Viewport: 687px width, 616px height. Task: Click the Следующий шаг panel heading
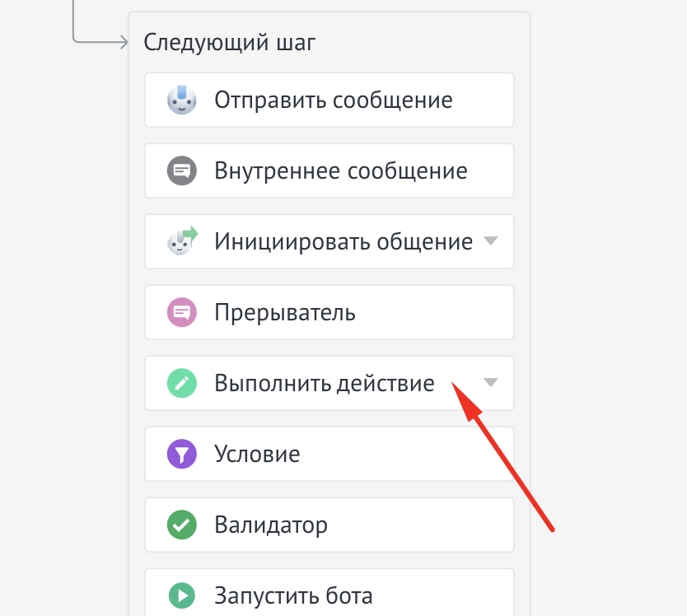point(229,42)
